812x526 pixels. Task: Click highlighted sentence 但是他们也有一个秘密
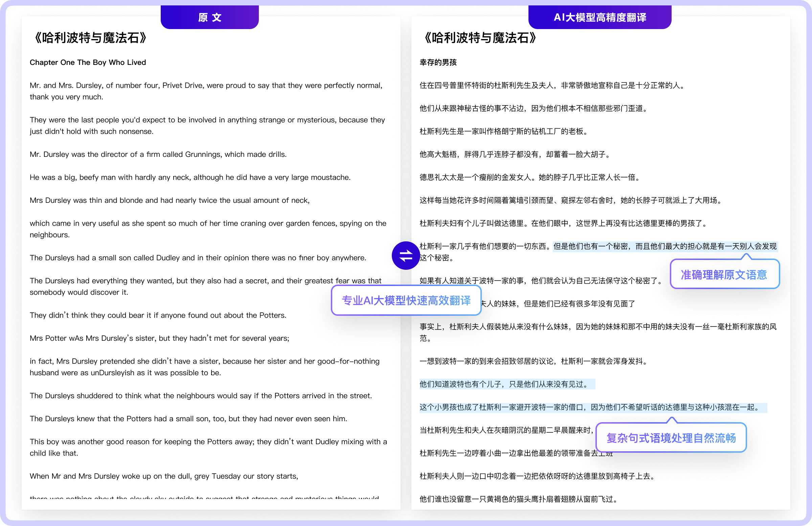[664, 246]
